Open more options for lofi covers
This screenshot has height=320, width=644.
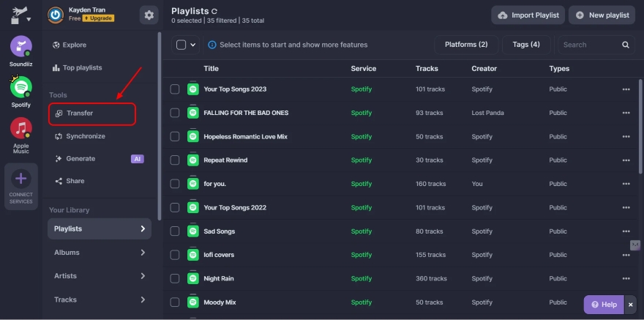pos(626,255)
